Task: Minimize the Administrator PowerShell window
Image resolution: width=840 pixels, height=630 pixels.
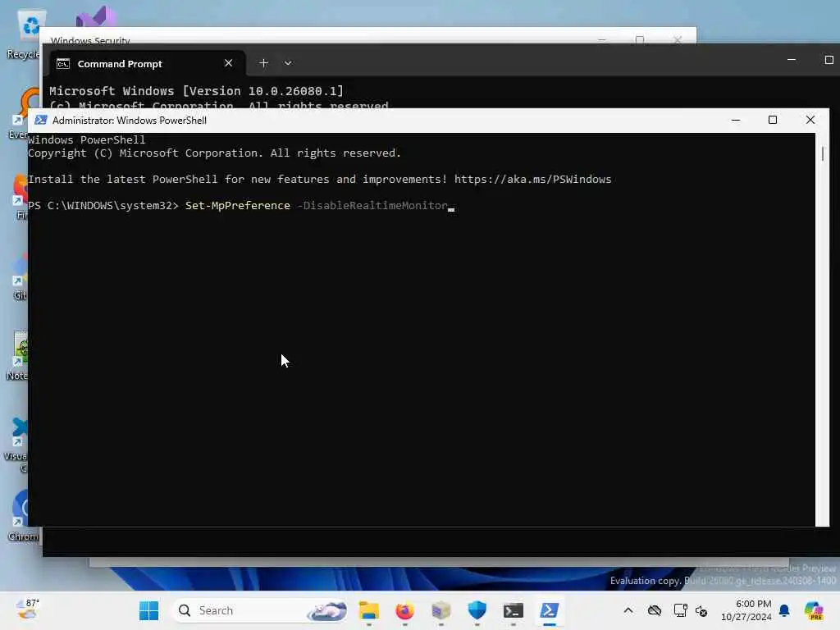Action: (736, 120)
